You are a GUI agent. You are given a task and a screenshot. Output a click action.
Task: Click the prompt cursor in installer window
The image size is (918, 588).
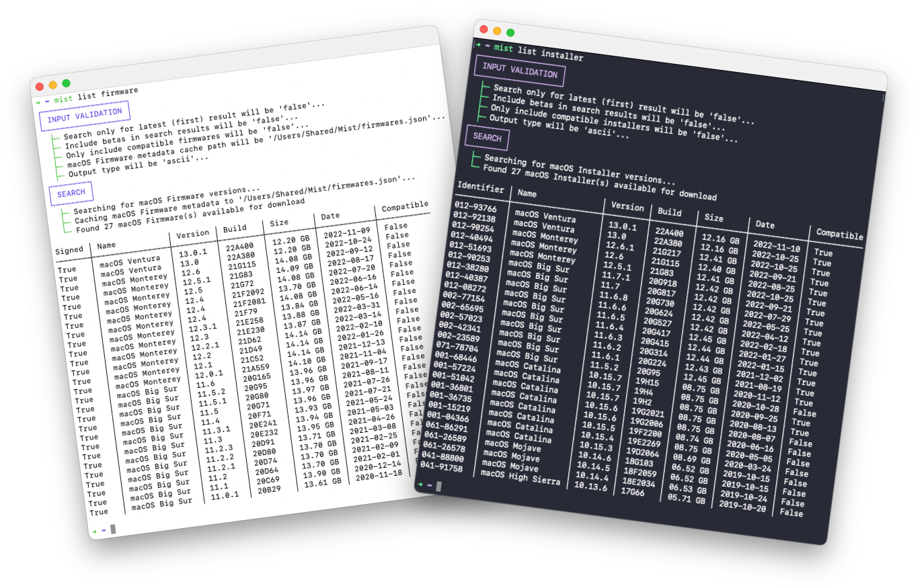438,486
